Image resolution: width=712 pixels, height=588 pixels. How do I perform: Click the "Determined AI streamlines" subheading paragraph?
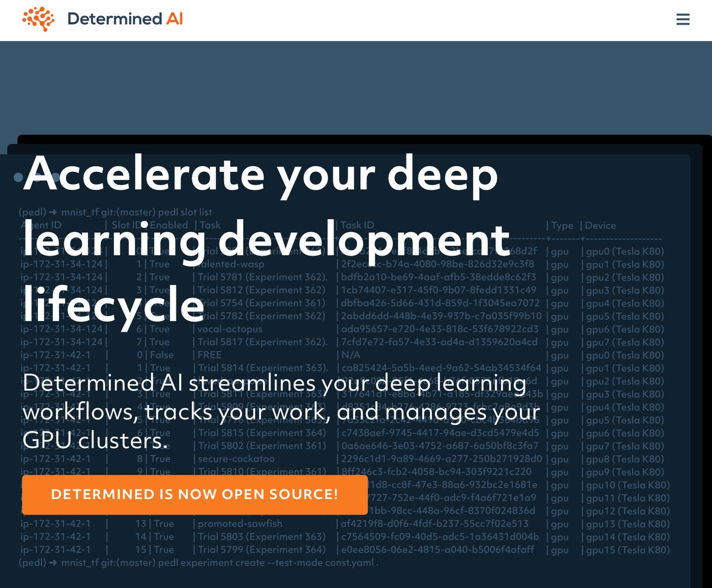tap(281, 412)
